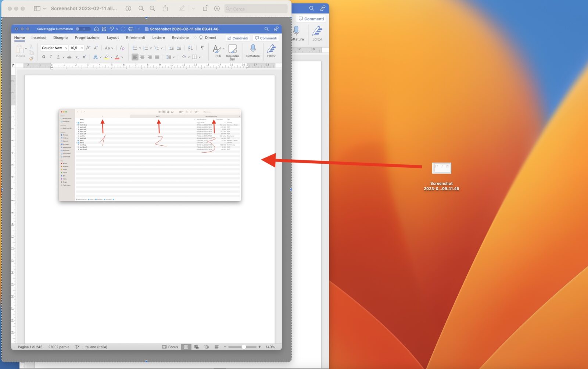Click the A-Z sort icon

(x=190, y=48)
